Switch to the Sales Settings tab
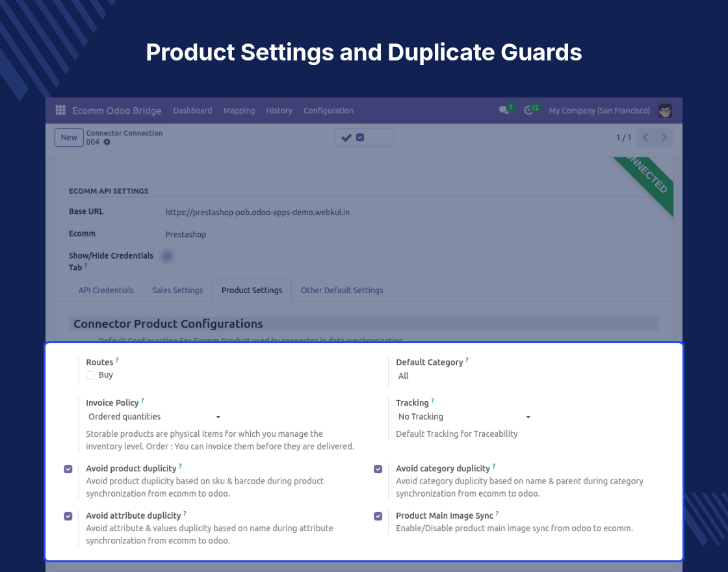728x572 pixels. 177,290
